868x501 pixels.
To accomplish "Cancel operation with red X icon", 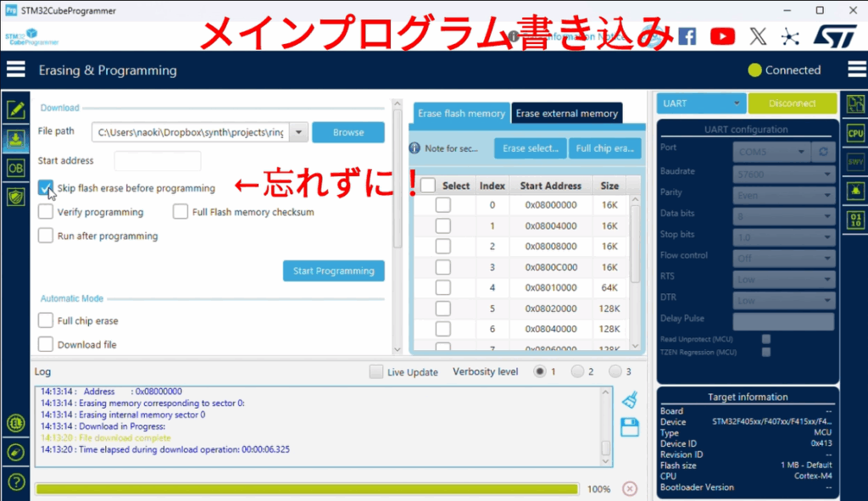I will pyautogui.click(x=630, y=489).
